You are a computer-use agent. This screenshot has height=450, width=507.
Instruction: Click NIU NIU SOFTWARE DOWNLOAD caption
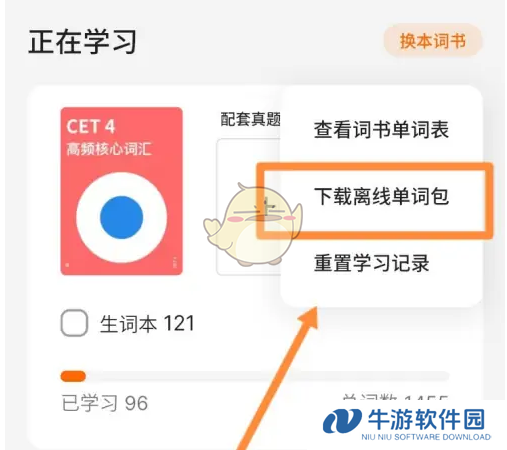pyautogui.click(x=426, y=437)
